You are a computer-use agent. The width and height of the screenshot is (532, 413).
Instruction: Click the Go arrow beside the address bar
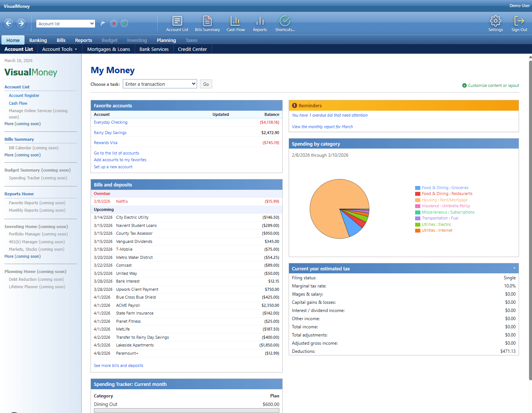point(103,23)
